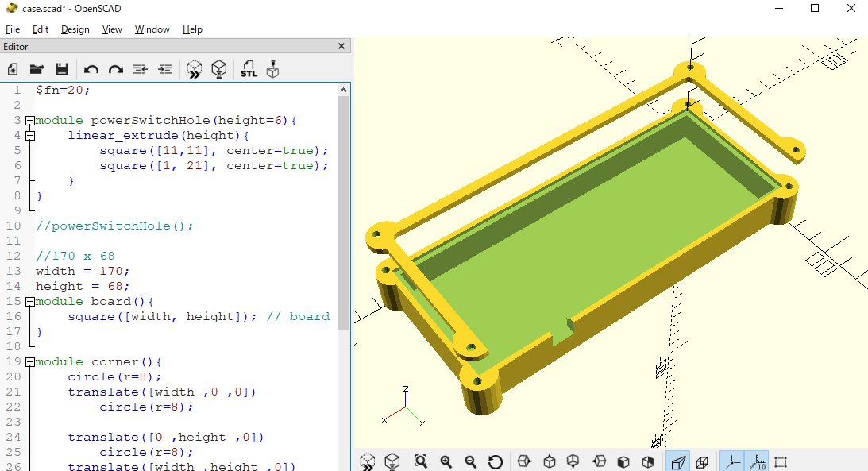Image resolution: width=868 pixels, height=471 pixels.
Task: Toggle Orthogonal projection
Action: [702, 461]
